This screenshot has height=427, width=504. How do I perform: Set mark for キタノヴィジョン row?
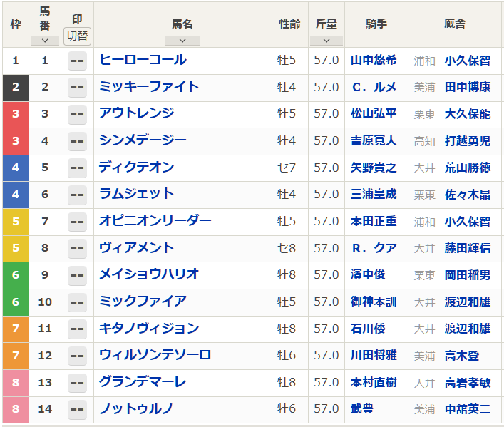point(77,329)
